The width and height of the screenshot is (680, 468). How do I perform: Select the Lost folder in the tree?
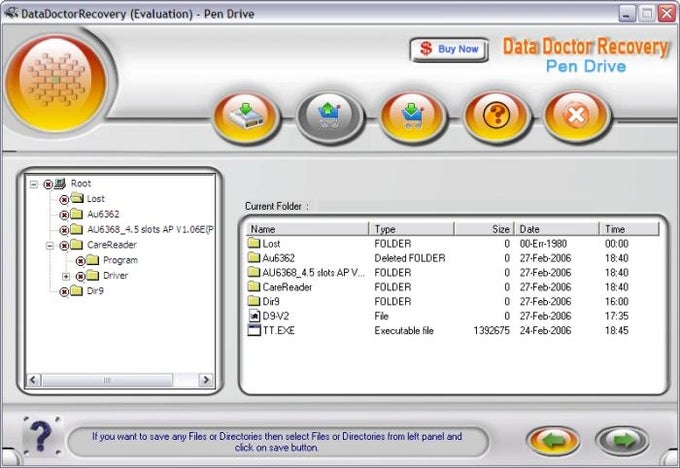click(95, 199)
